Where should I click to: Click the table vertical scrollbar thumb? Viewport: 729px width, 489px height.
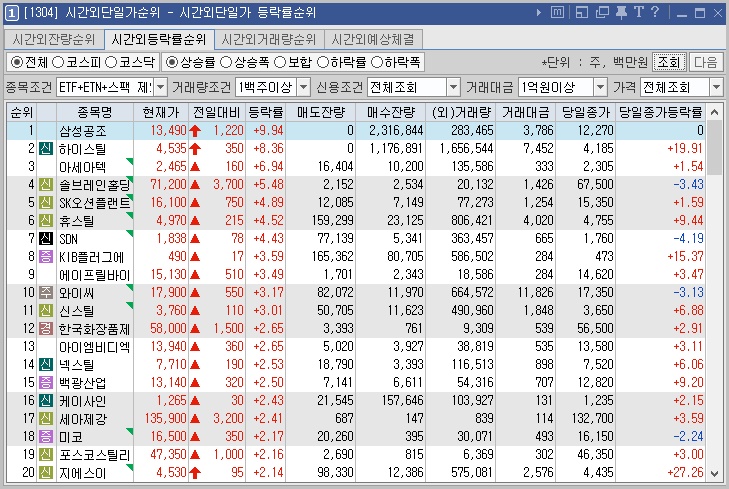coord(715,148)
